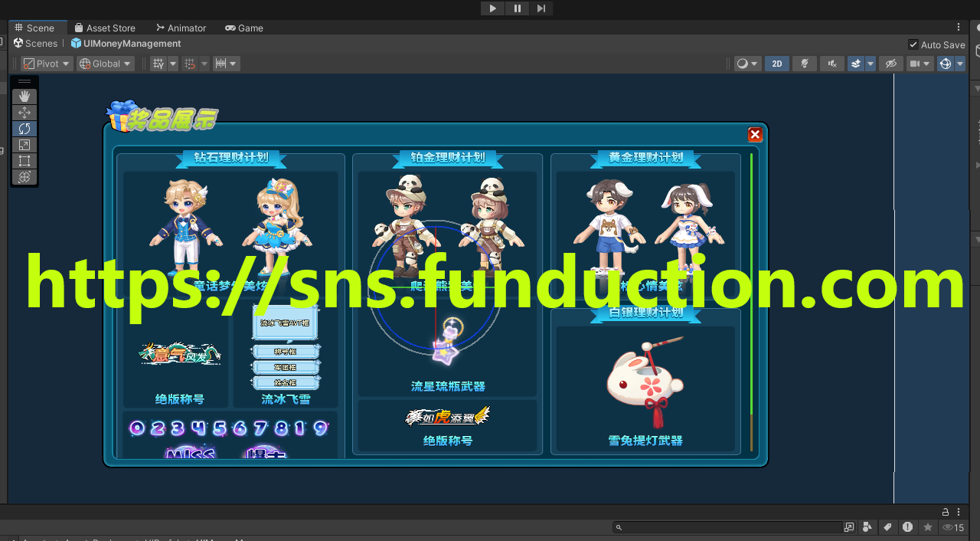Image resolution: width=980 pixels, height=541 pixels.
Task: Switch to the Game tab
Action: tap(244, 28)
